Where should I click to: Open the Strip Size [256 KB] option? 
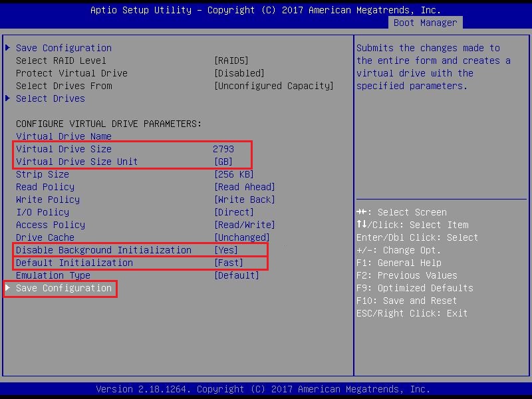233,174
